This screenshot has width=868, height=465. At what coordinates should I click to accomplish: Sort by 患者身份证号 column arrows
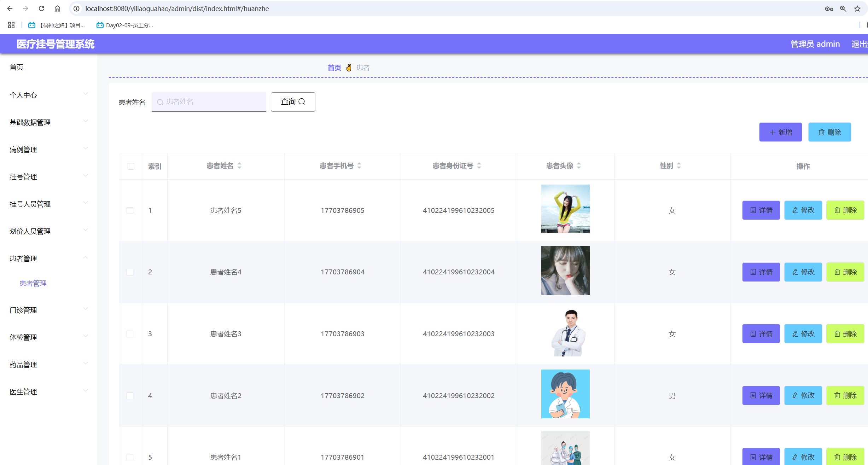click(x=479, y=165)
